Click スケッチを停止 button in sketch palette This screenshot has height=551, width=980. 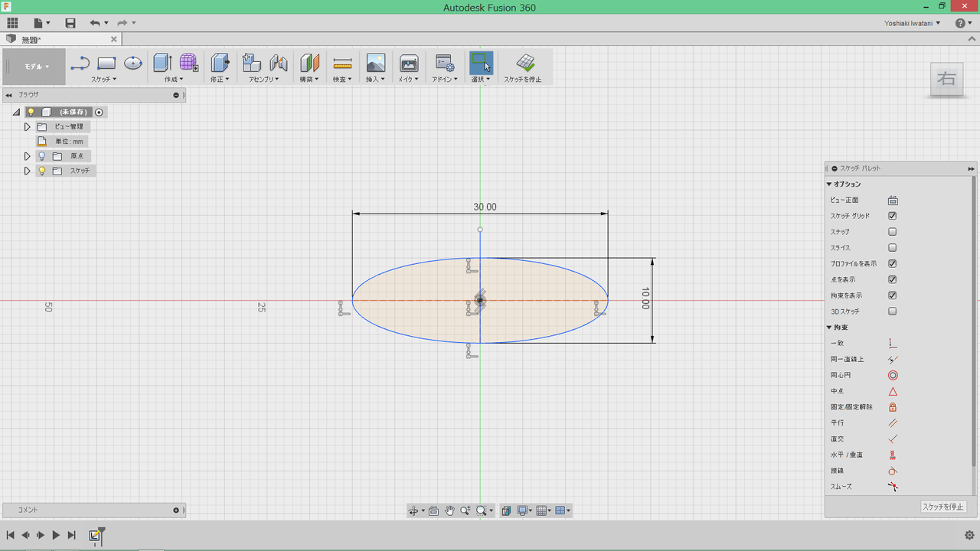coord(942,507)
